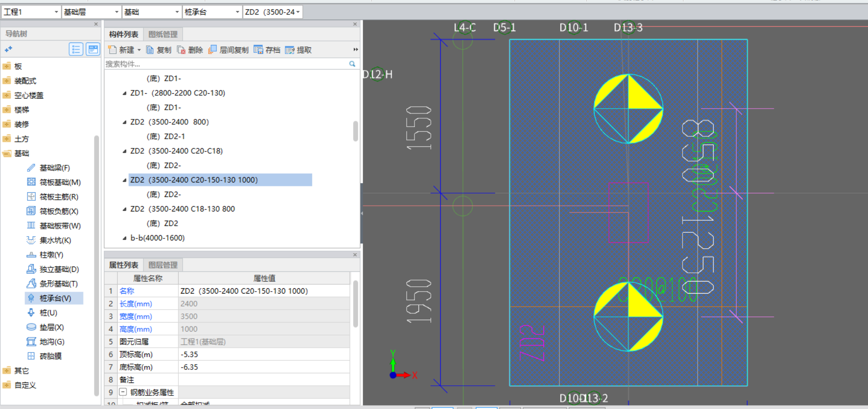Select 地沟(G) item
The image size is (868, 409).
coord(52,341)
